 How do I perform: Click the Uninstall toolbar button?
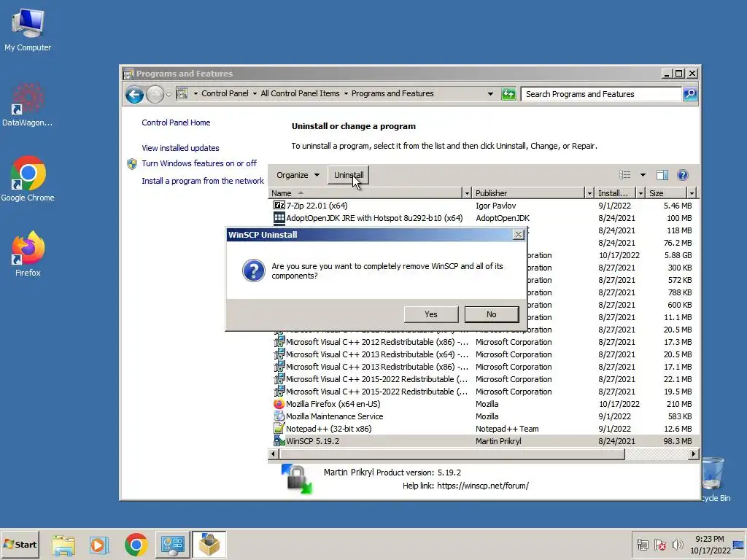click(x=348, y=175)
